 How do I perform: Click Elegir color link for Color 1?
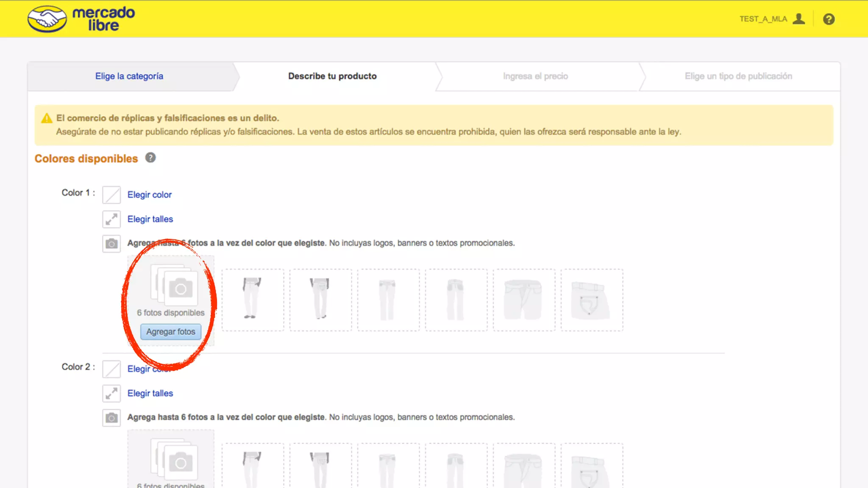(150, 195)
